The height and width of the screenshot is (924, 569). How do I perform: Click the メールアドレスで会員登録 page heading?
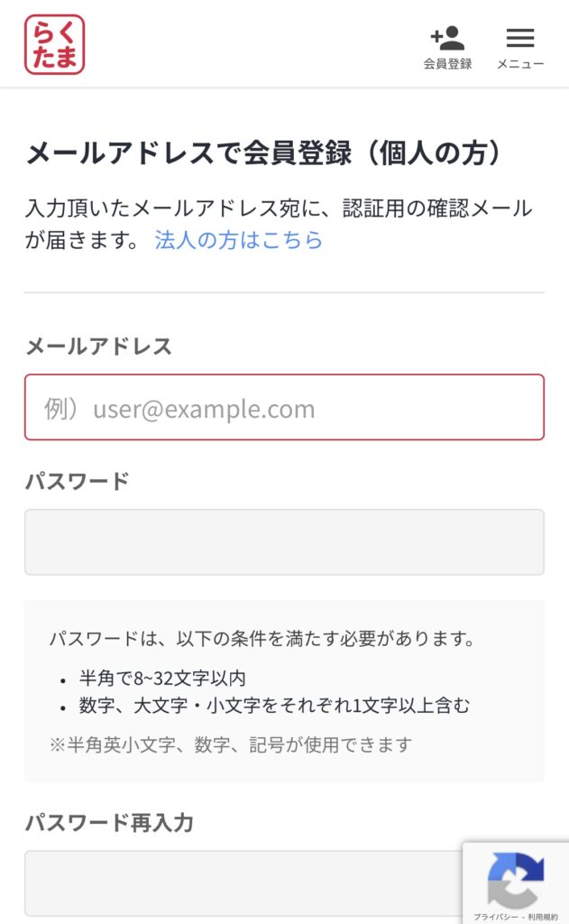coord(263,154)
